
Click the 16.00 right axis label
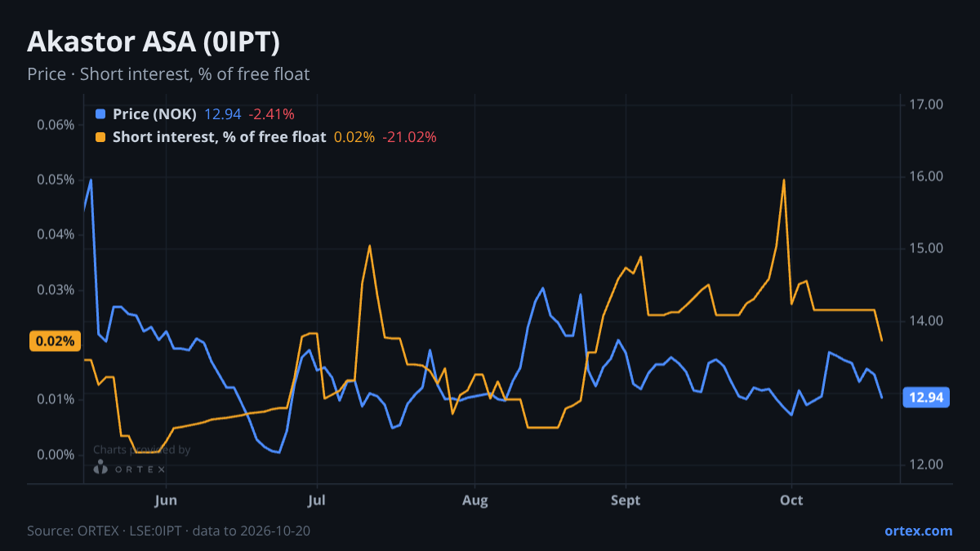925,176
